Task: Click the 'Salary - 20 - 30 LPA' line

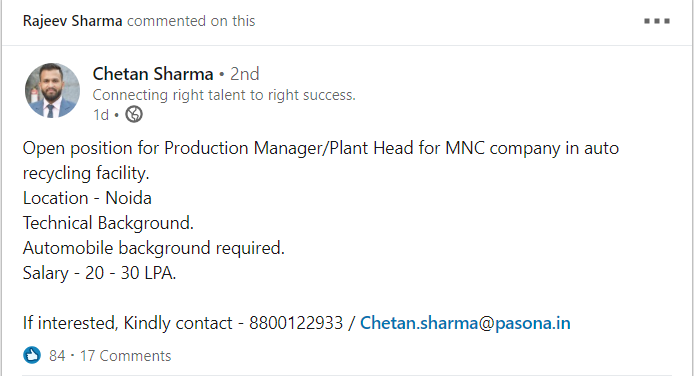Action: pos(100,273)
